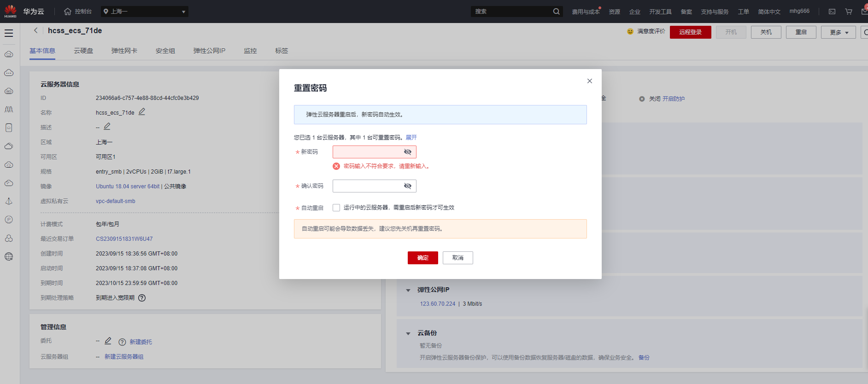The height and width of the screenshot is (384, 868).
Task: Collapse the 云备份 section
Action: point(408,333)
